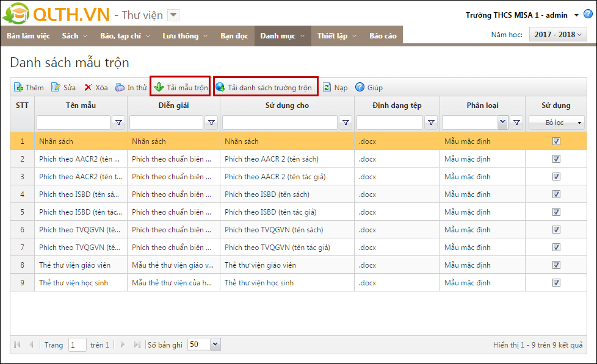Click the Sửa (edit) pencil icon
597x364 pixels.
point(56,88)
